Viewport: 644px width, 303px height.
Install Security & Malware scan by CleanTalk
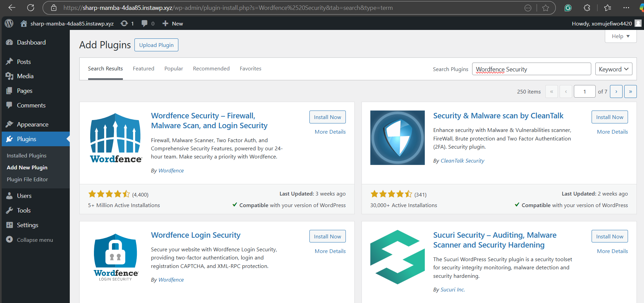[x=610, y=117]
